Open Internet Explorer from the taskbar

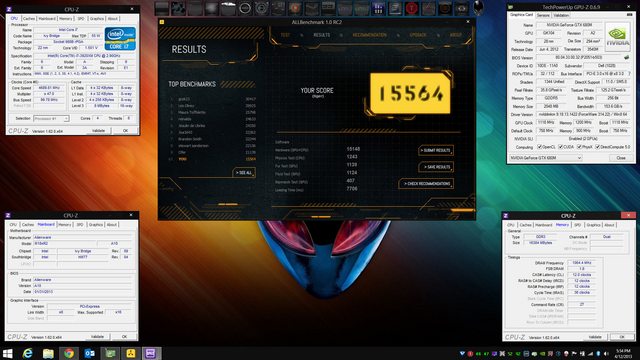[x=28, y=353]
